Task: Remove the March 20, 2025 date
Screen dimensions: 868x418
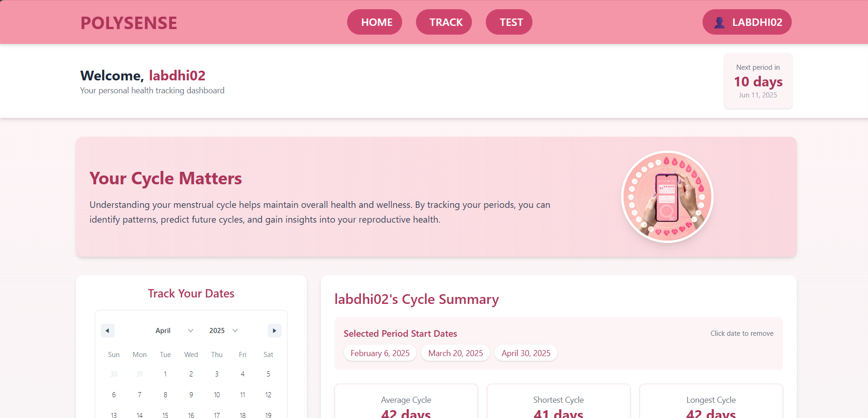Action: coord(455,353)
